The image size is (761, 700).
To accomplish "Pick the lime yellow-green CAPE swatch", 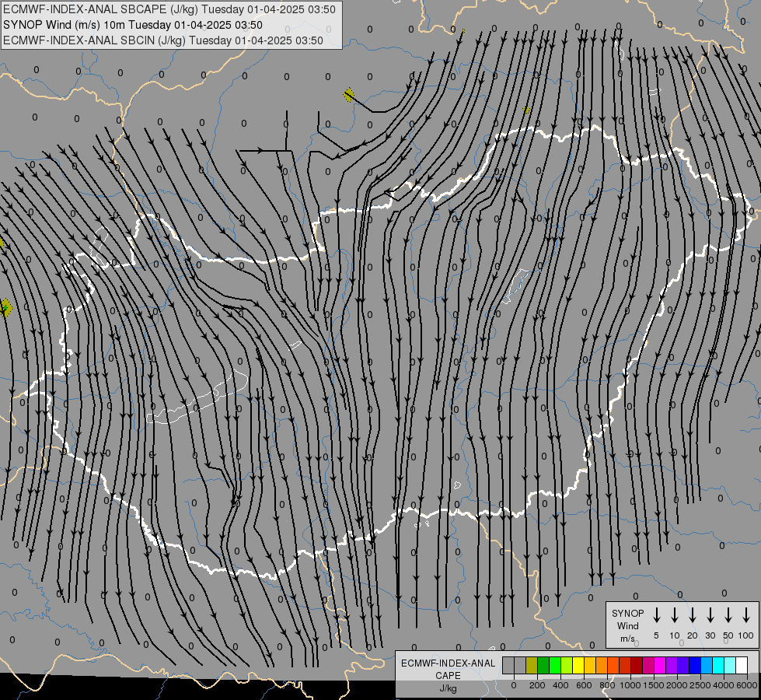I will click(x=567, y=665).
